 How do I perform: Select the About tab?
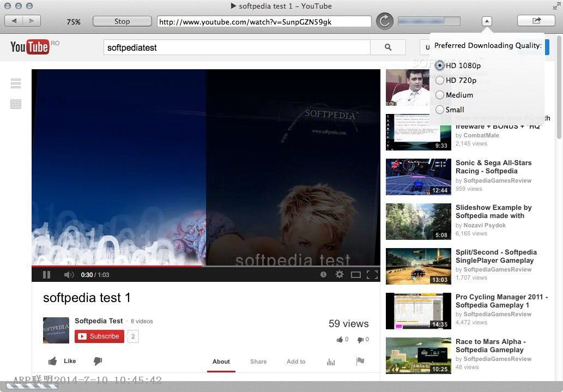click(221, 361)
